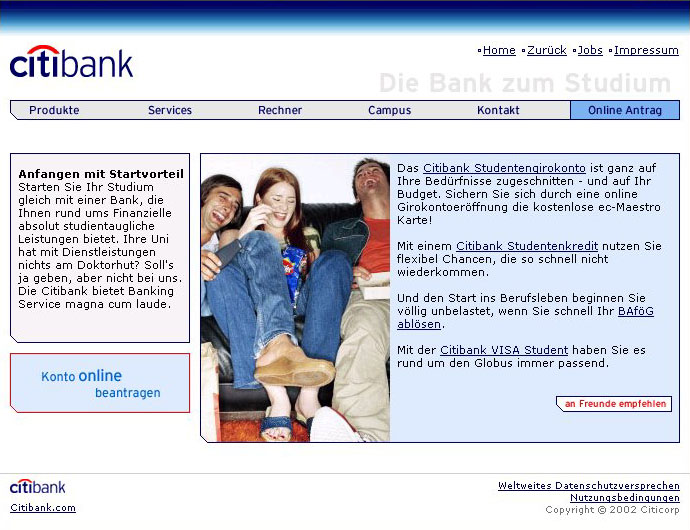Select the Services menu item
The image size is (690, 530).
pyautogui.click(x=170, y=110)
